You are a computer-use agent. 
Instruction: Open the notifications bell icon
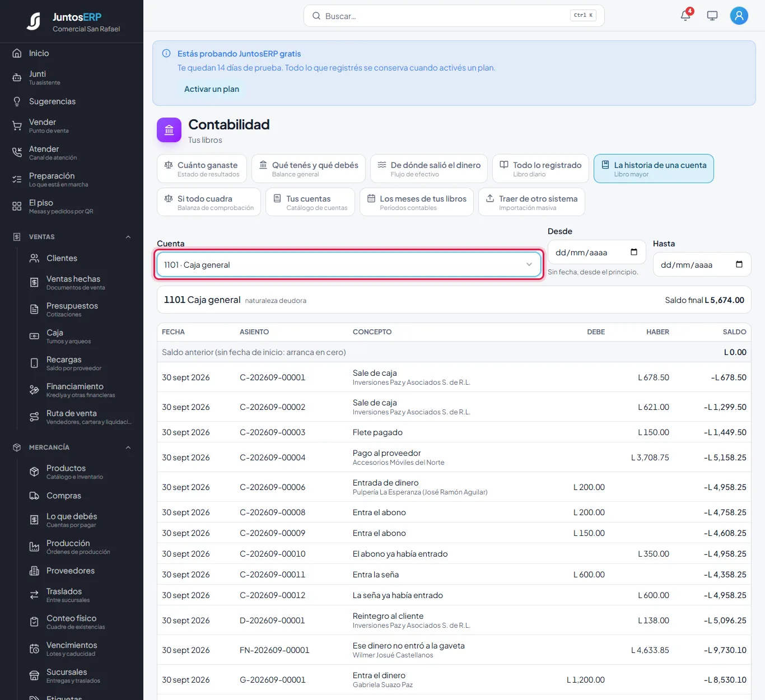[x=685, y=16]
